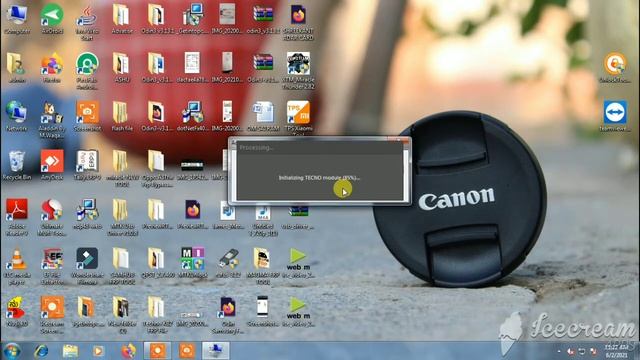The width and height of the screenshot is (640, 360).
Task: Click the taskbar clock and date
Action: tap(616, 351)
